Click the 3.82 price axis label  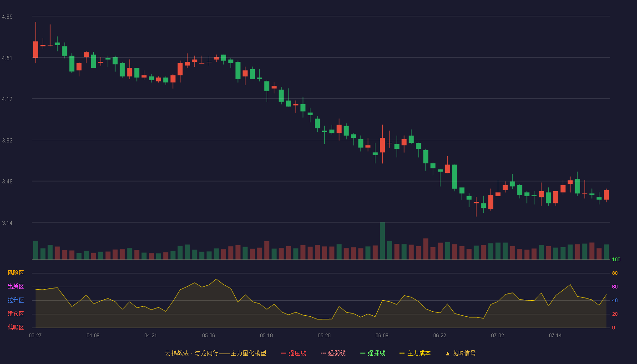(x=7, y=141)
